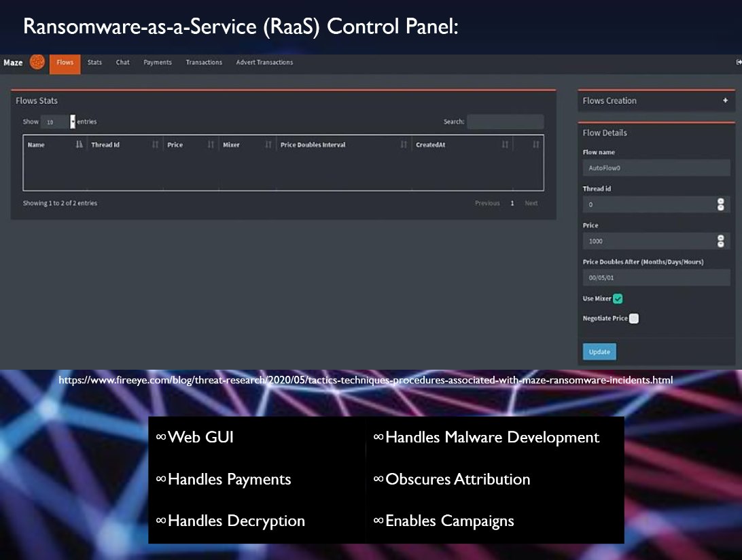Go to the Next table page
The image size is (742, 560).
tap(531, 203)
